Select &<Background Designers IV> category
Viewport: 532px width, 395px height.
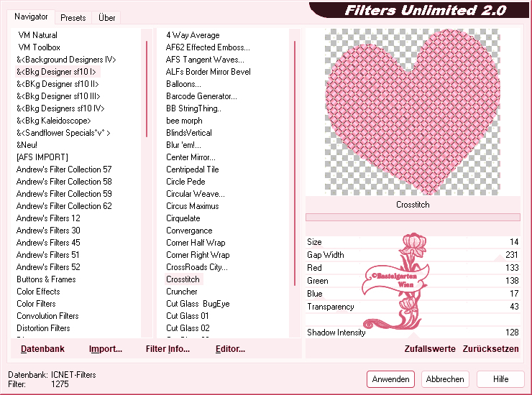coord(66,60)
